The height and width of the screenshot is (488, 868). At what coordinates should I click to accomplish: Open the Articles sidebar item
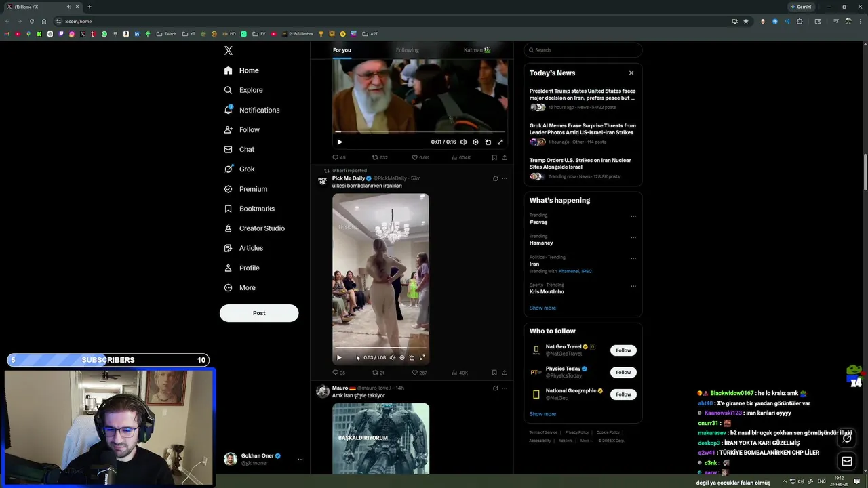(x=243, y=248)
